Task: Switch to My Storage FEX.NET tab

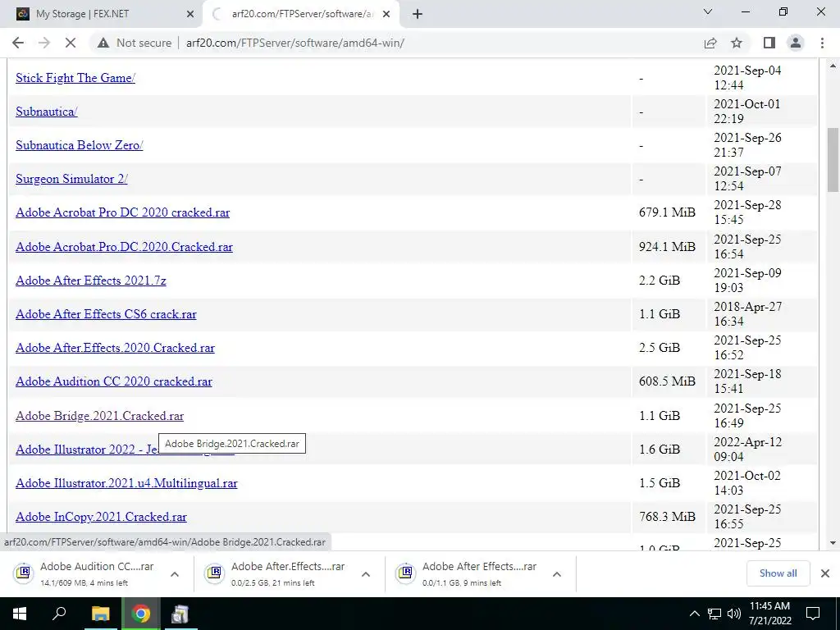Action: coord(102,14)
